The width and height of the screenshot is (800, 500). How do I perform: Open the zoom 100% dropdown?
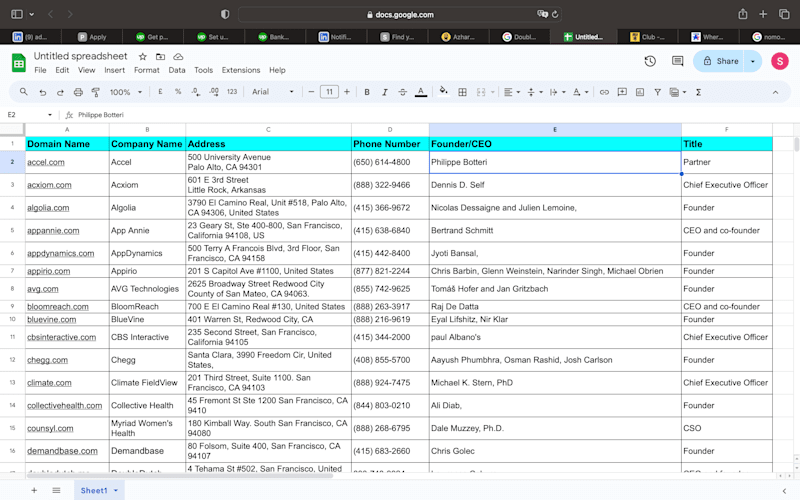tap(126, 92)
